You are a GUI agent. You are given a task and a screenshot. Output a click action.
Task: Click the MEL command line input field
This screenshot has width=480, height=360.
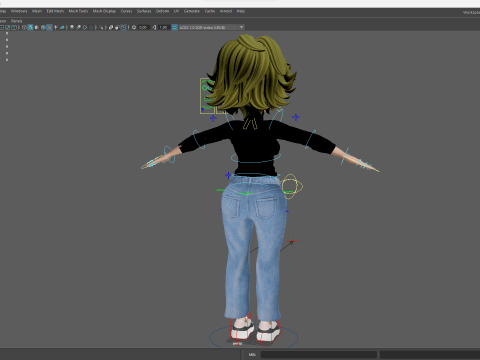click(x=319, y=354)
